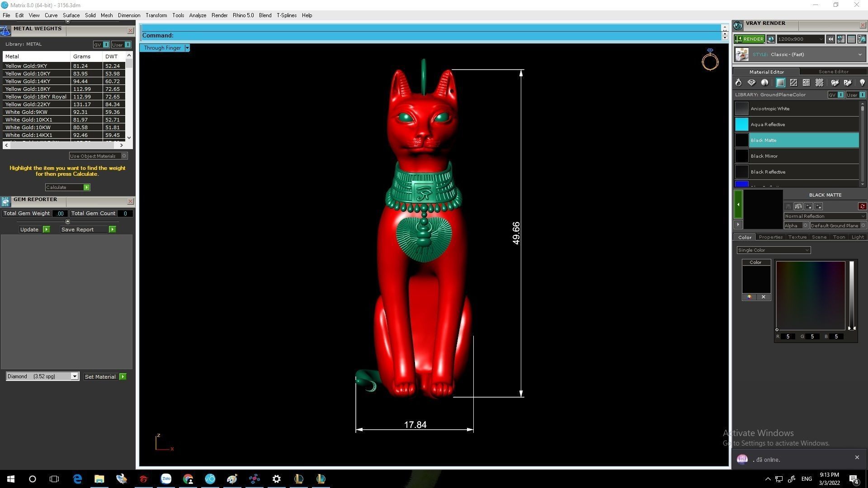This screenshot has width=868, height=488.
Task: Click the Command input line
Action: (431, 35)
